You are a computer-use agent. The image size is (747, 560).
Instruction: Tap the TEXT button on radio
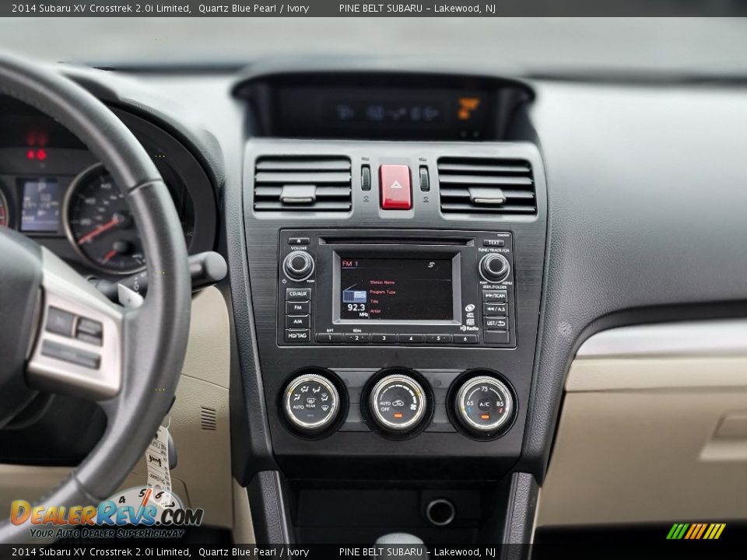[x=493, y=243]
